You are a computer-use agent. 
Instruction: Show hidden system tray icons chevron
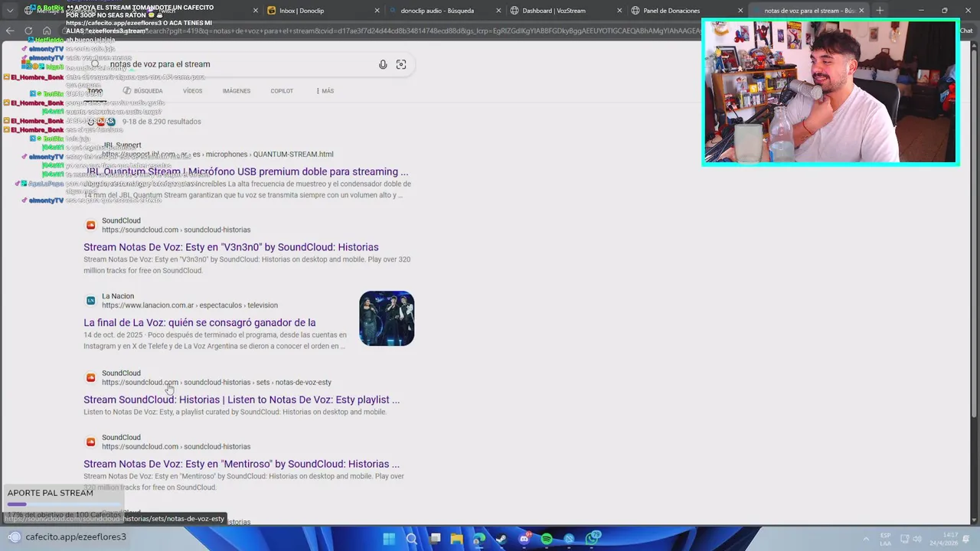[x=866, y=539]
